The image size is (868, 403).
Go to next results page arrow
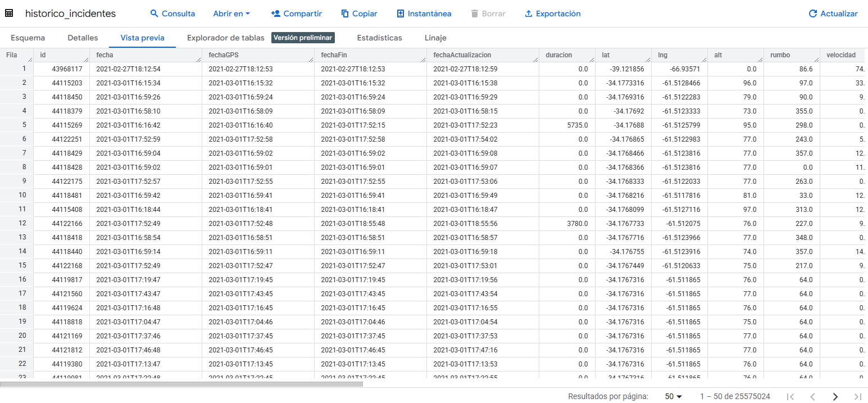(x=835, y=396)
